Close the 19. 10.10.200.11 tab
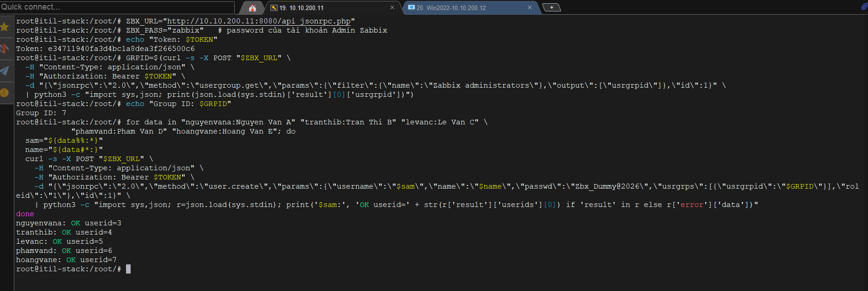Image resolution: width=868 pixels, height=291 pixels. 392,7
